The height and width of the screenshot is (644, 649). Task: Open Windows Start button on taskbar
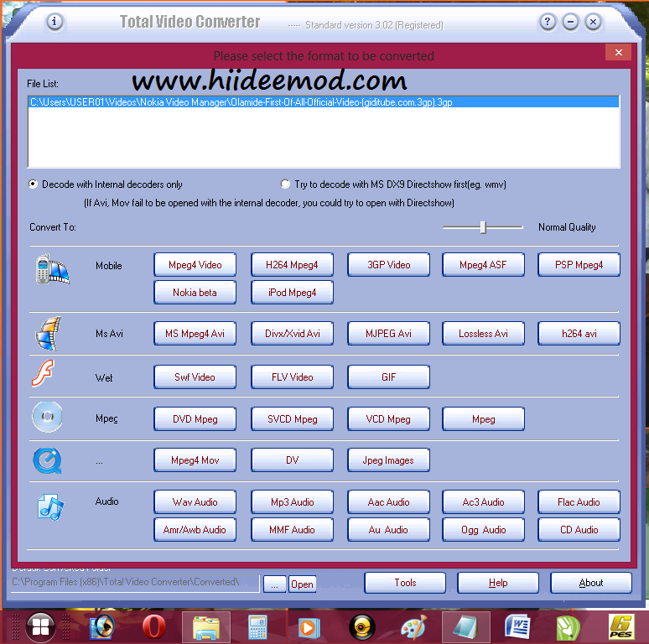40,626
